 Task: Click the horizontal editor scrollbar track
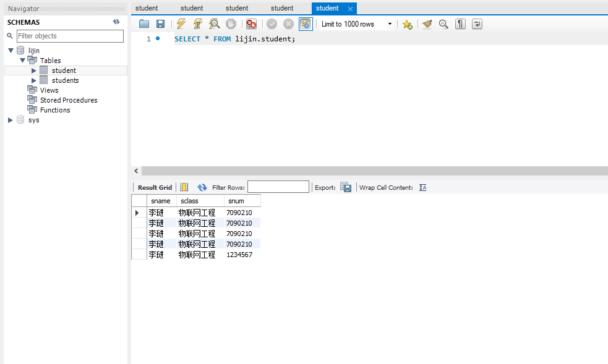point(375,171)
